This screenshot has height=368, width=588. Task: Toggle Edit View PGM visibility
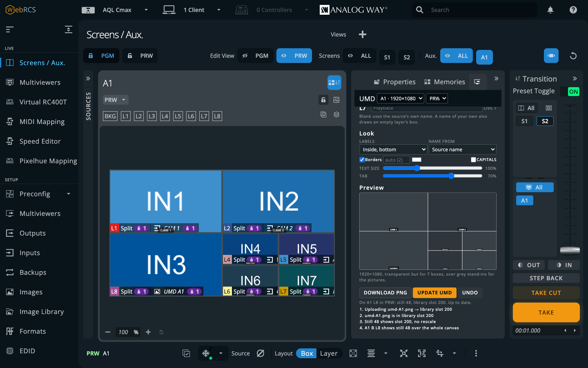click(x=255, y=56)
